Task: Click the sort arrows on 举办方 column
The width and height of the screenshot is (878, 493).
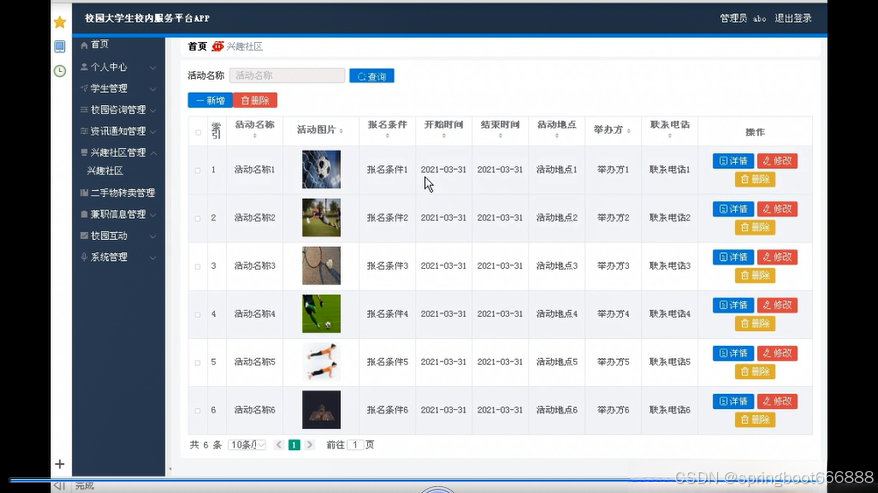Action: pos(629,131)
